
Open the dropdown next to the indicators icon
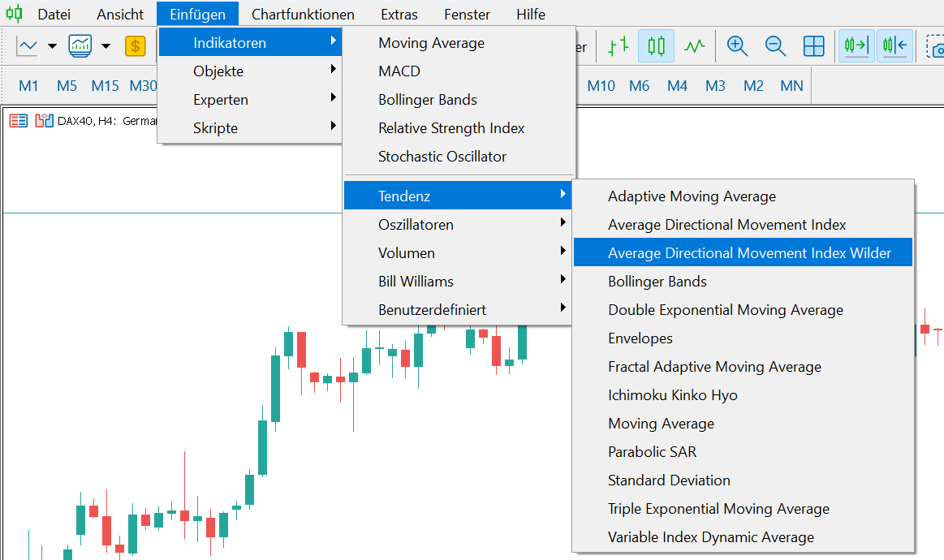pos(104,45)
